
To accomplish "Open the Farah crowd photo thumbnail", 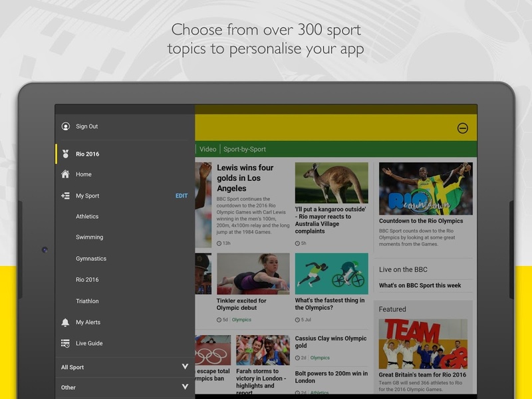I will 263,350.
